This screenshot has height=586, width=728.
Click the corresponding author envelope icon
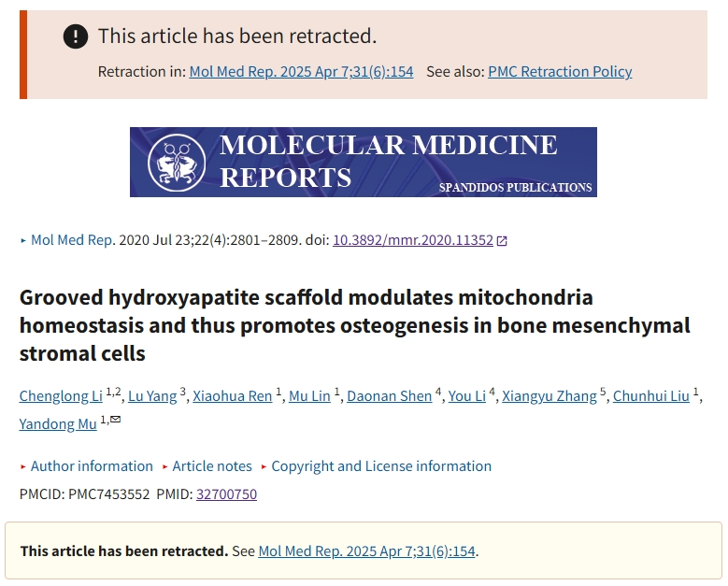pyautogui.click(x=116, y=420)
